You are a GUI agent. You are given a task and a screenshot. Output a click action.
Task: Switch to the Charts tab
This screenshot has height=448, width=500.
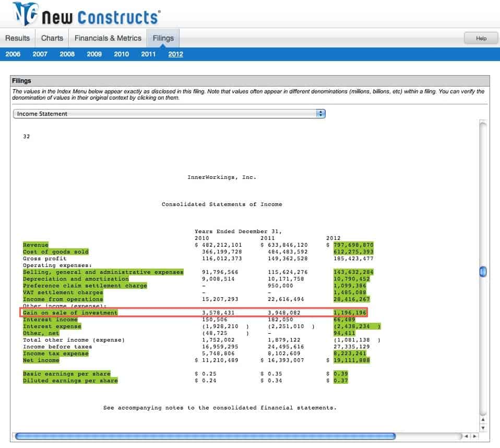coord(52,38)
